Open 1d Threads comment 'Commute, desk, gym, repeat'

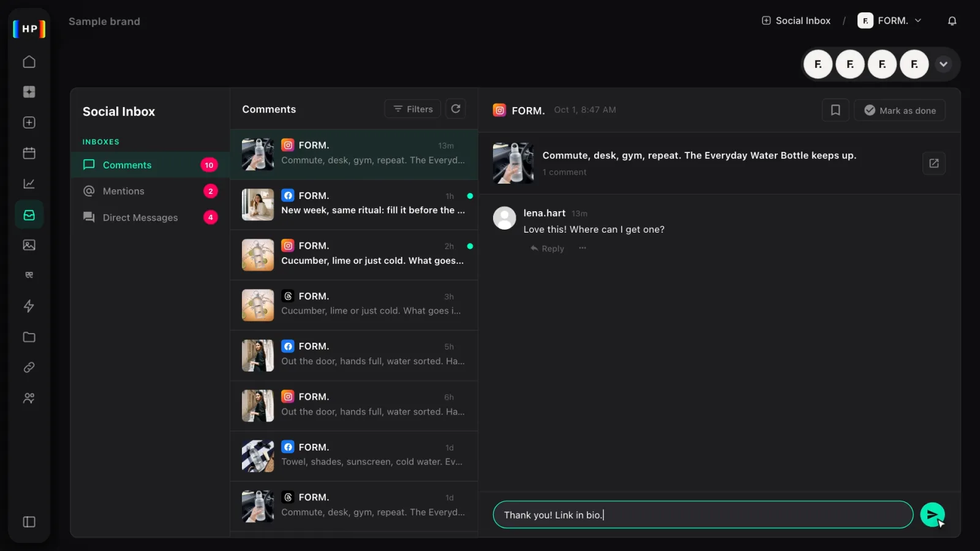(354, 506)
